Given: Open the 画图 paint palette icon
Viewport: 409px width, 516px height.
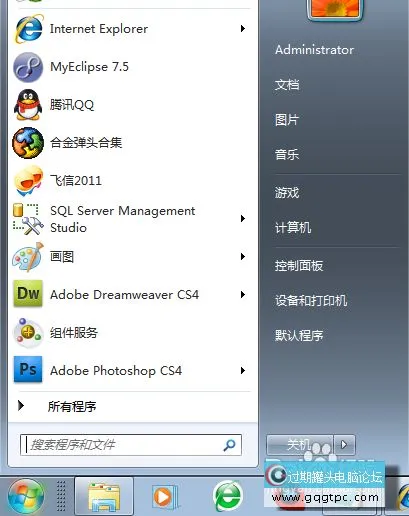Looking at the screenshot, I should 28,257.
